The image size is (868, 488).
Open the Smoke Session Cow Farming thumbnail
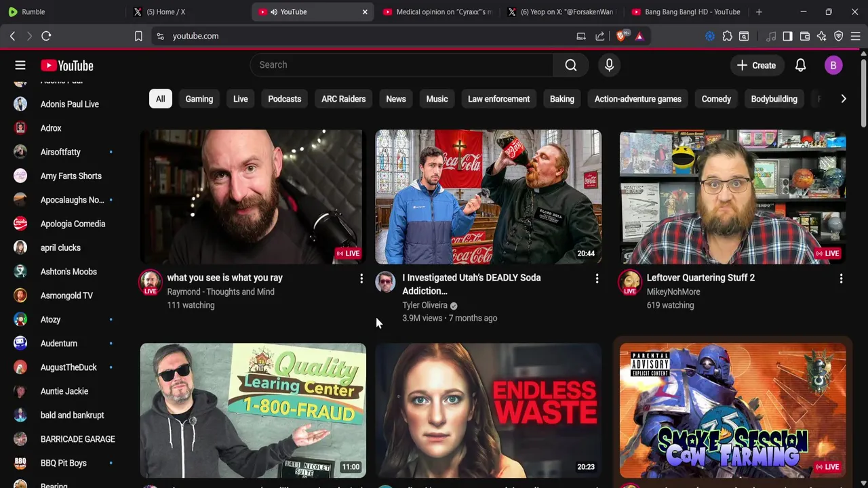[732, 410]
